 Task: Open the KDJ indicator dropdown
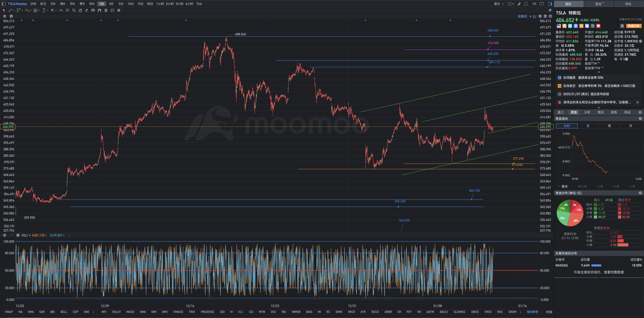click(26, 235)
